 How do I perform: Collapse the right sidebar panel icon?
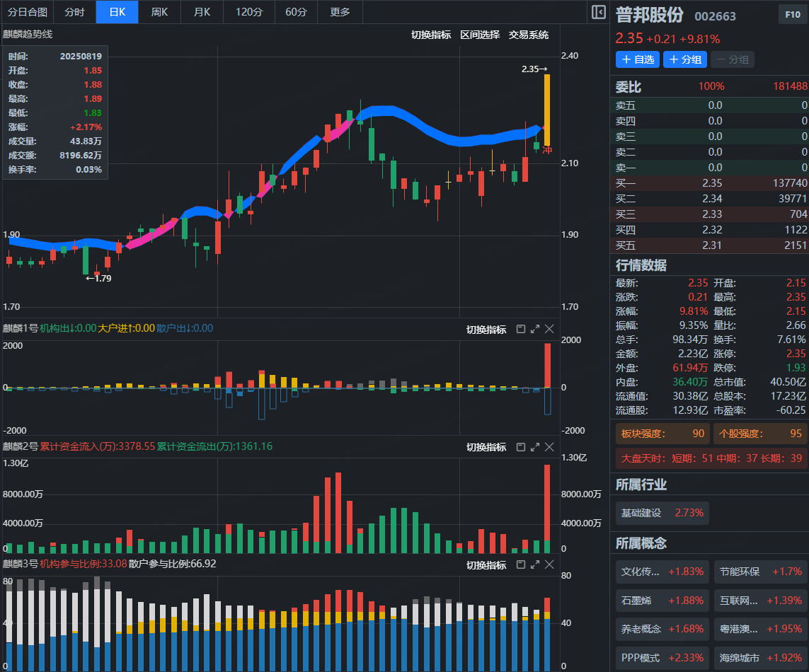(x=598, y=12)
